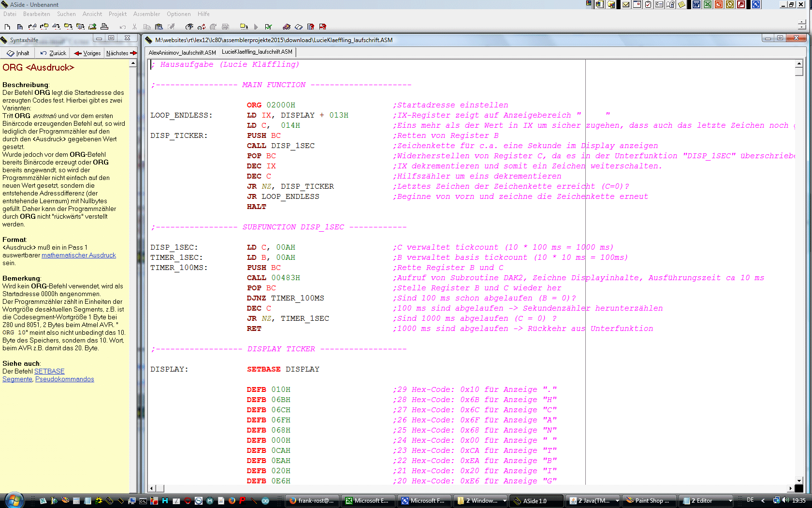Viewport: 812px width, 508px height.
Task: Click editor horizontal scrollbar right arrow
Action: [x=791, y=489]
